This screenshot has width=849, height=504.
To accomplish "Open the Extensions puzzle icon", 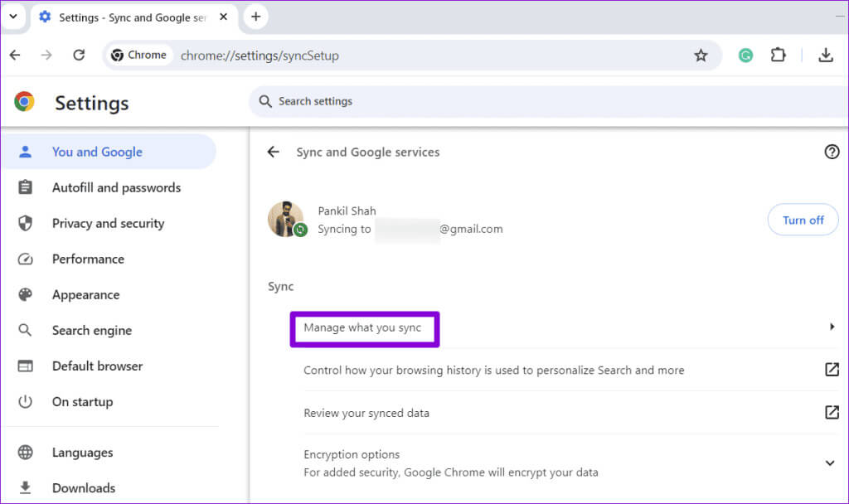I will pos(778,55).
